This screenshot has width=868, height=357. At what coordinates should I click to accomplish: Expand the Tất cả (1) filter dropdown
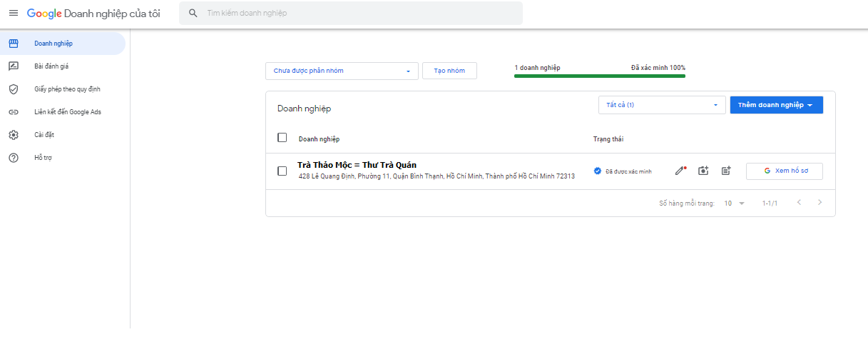pyautogui.click(x=662, y=105)
